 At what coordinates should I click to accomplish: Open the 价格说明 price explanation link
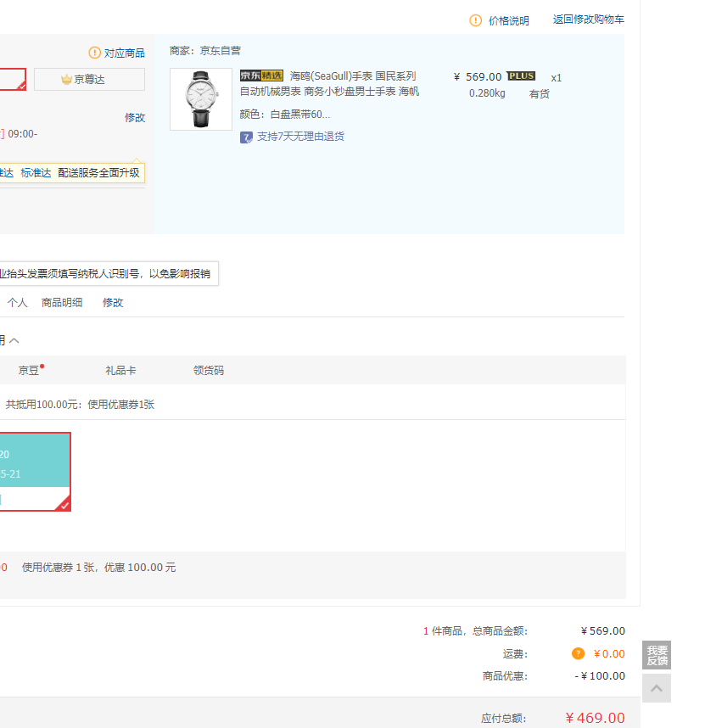coord(508,20)
